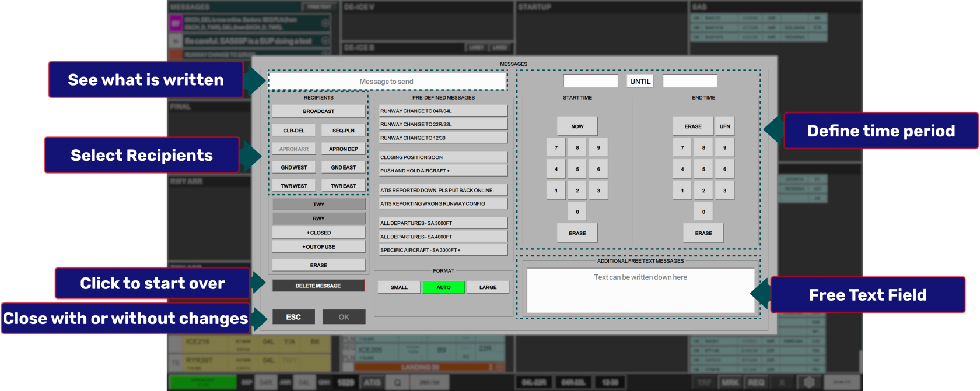Toggle the SEQ-PLN recipient
This screenshot has width=980, height=391.
pyautogui.click(x=344, y=131)
